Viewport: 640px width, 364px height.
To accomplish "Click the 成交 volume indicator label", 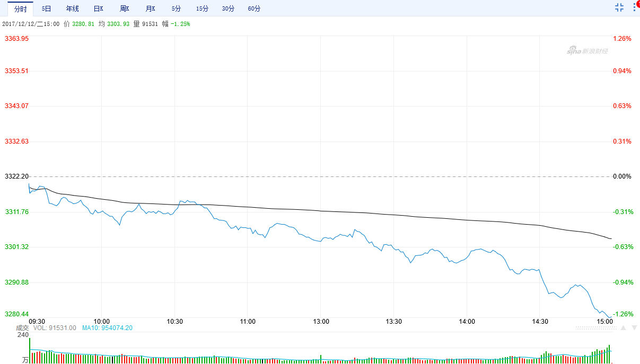I will 21,328.
